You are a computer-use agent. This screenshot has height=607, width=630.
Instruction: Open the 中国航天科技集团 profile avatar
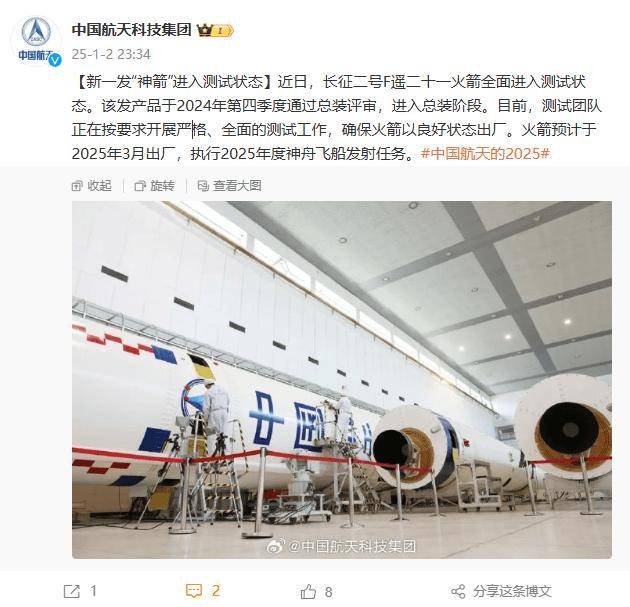[x=36, y=39]
